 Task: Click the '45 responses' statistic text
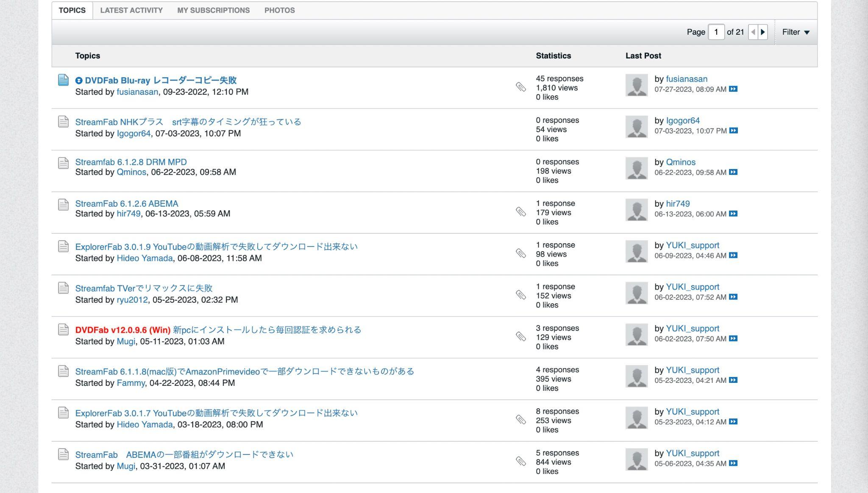[x=559, y=78]
